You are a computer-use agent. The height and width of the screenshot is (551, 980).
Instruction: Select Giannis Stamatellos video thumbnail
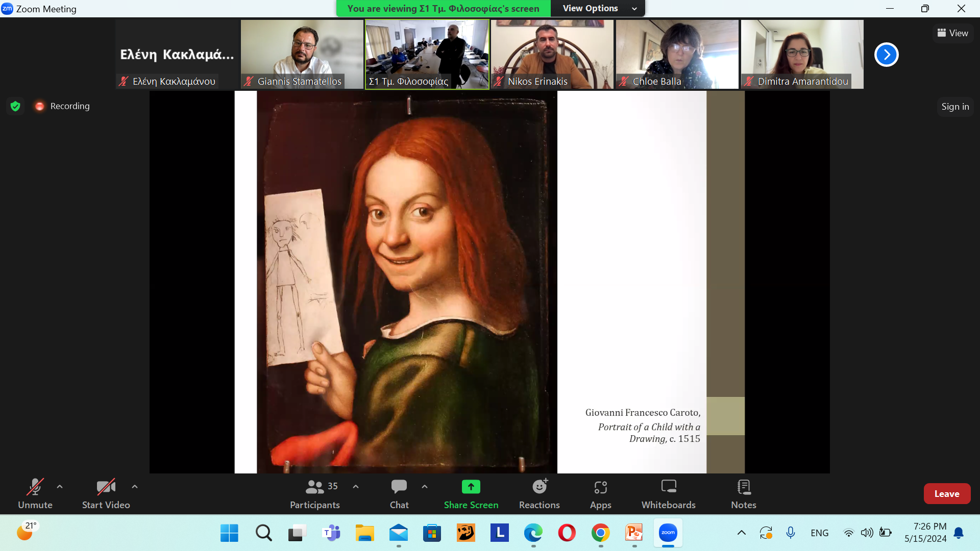click(302, 54)
